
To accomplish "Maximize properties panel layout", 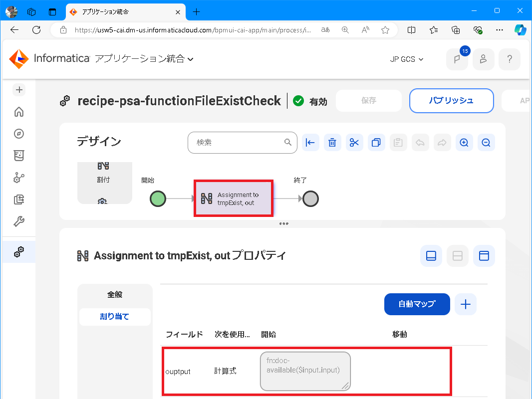I will point(484,255).
